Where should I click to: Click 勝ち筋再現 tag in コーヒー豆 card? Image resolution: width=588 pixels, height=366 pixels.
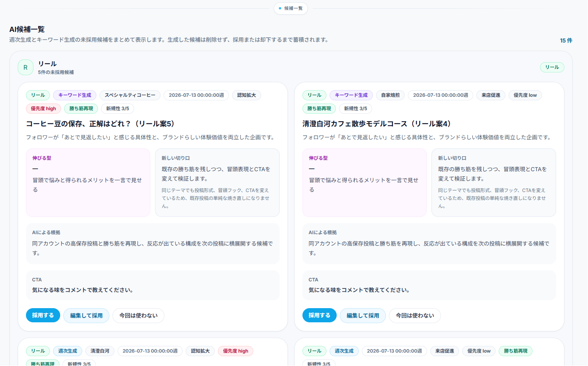(81, 109)
